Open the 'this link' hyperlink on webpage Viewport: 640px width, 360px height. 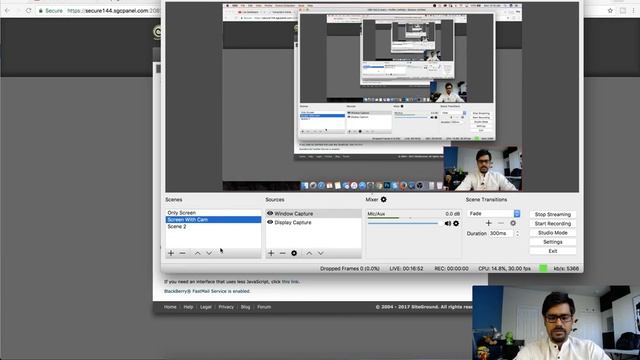tap(290, 282)
